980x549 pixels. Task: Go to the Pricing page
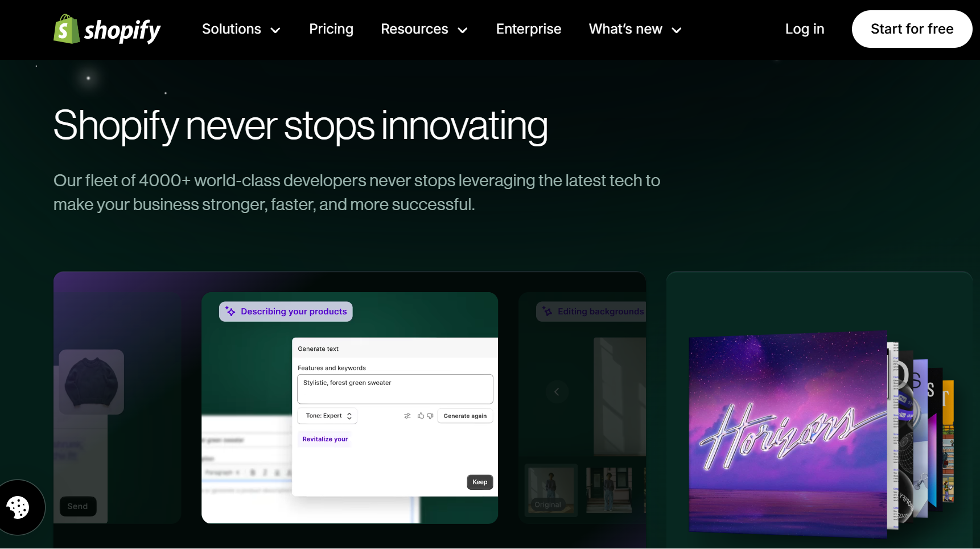pos(331,29)
